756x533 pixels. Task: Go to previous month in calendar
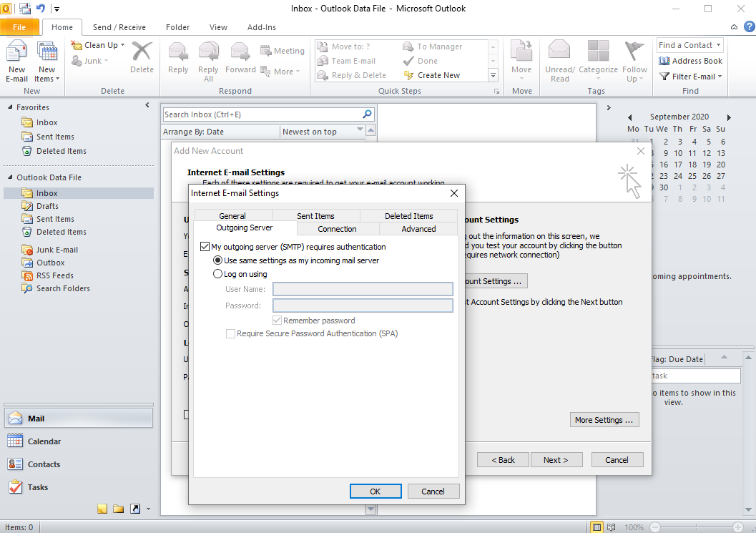coord(629,117)
